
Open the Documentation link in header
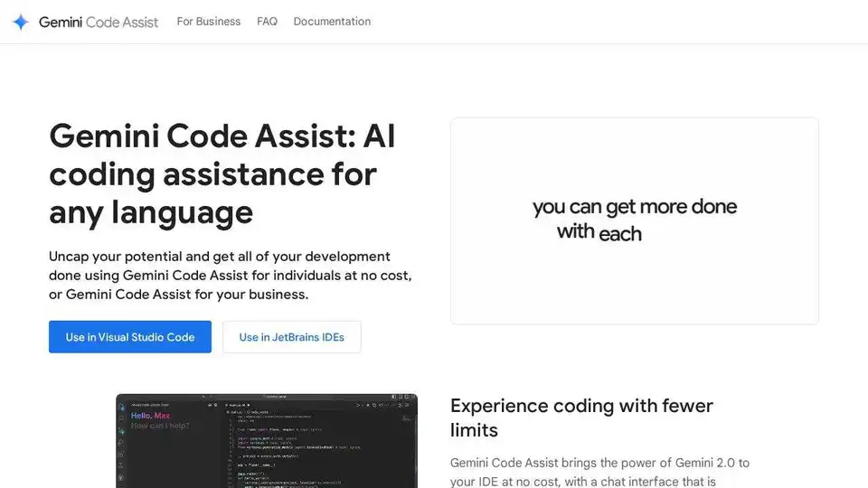(332, 22)
